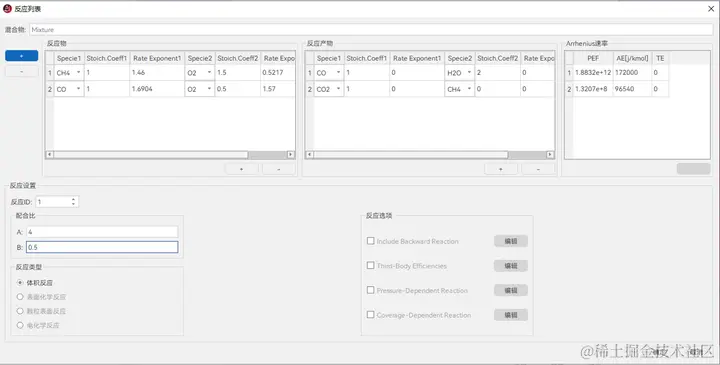Select Rate Exponent1 cell 1.46 in reactants
The width and height of the screenshot is (720, 365).
pyautogui.click(x=157, y=73)
